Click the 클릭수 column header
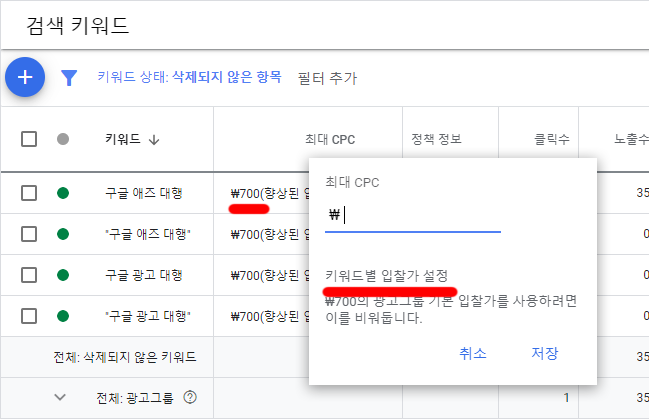Viewport: 649px width, 419px height. pos(552,139)
